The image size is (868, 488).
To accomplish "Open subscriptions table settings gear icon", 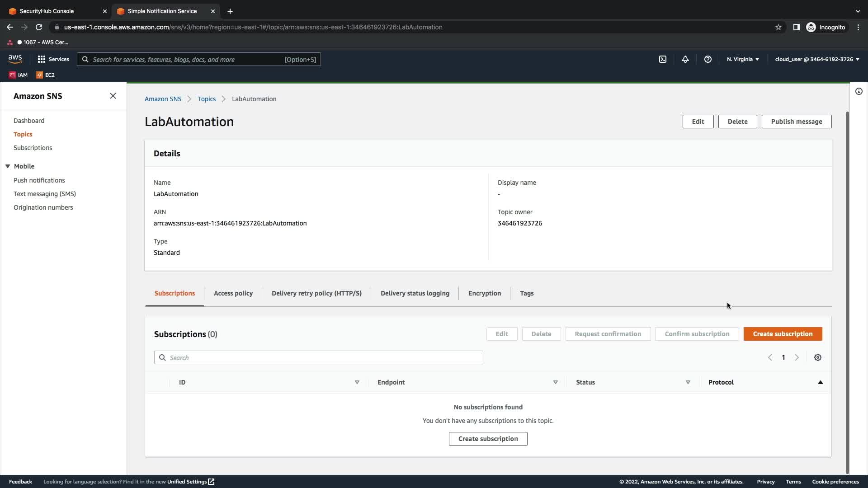I will tap(817, 357).
